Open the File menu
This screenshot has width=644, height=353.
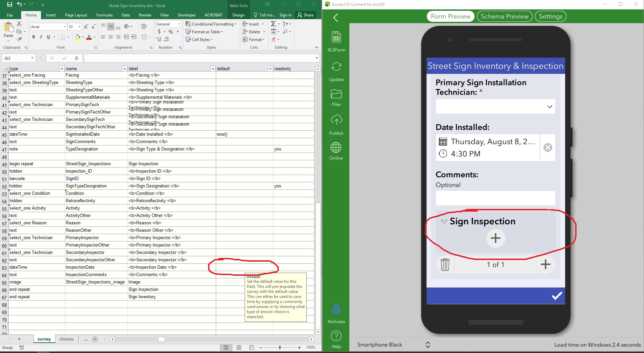click(x=10, y=15)
